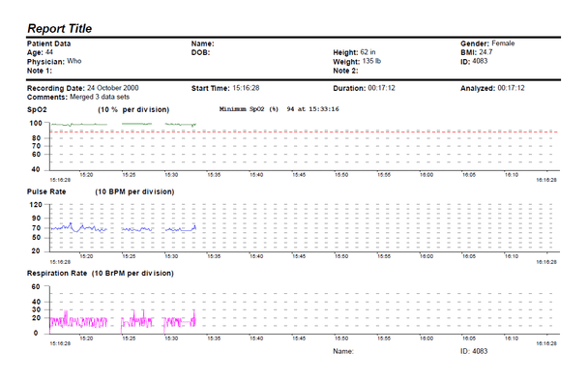The width and height of the screenshot is (588, 381).
Task: Click the "50" label on Pulse Rate axis
Action: coord(36,238)
